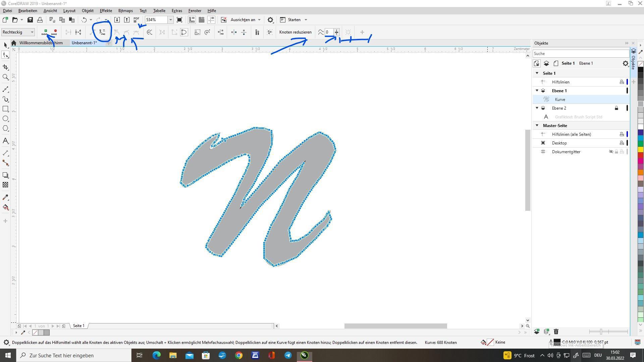Select the Text tool in toolbox
644x362 pixels.
pos(5,141)
